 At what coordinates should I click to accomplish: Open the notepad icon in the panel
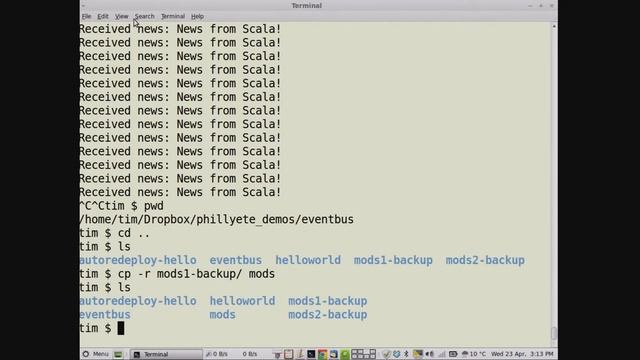(x=289, y=354)
